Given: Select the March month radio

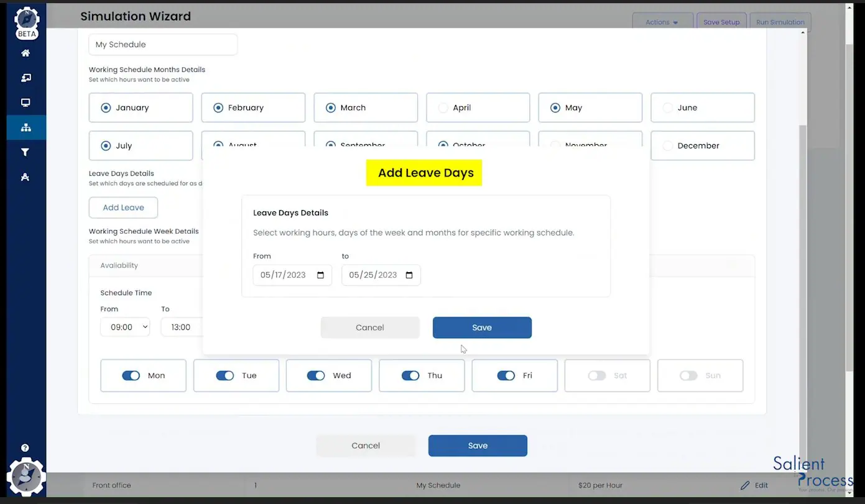Looking at the screenshot, I should pos(331,108).
